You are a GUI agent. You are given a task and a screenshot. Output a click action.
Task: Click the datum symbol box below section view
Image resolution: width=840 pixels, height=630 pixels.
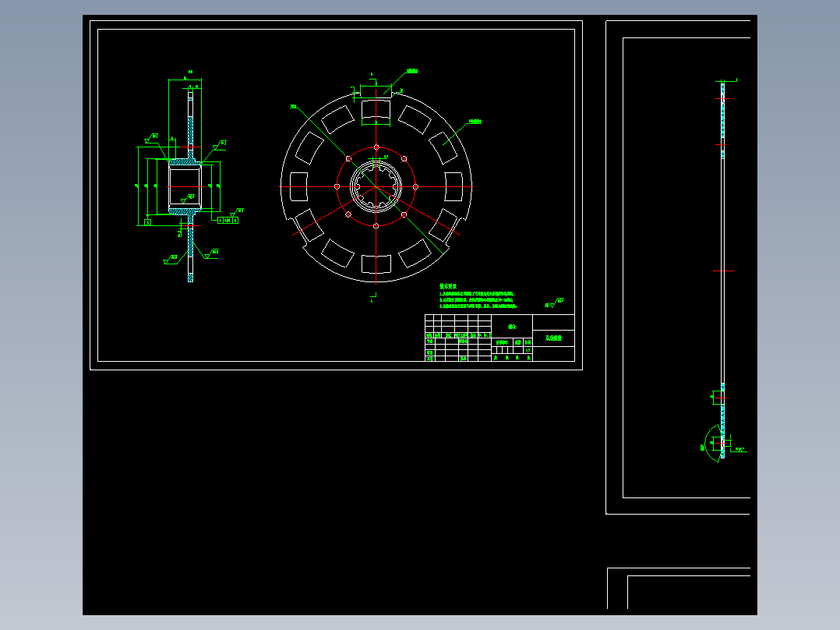148,222
